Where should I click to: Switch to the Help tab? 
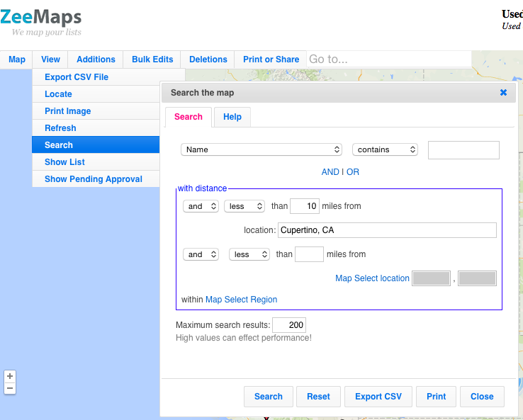tap(232, 117)
